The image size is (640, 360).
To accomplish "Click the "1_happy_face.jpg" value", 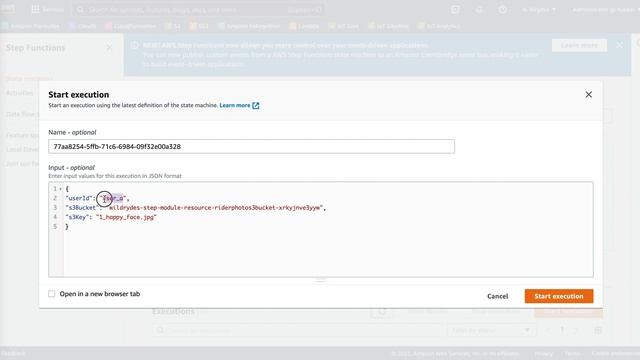I will 126,217.
